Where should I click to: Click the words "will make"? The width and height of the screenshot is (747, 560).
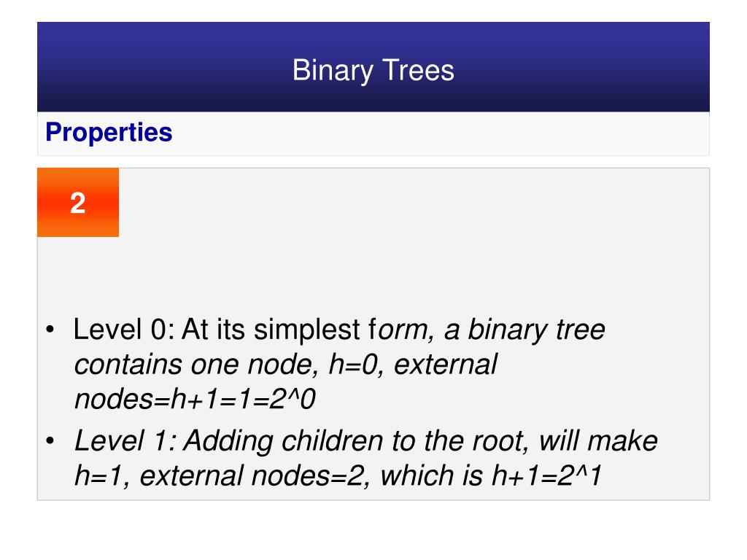(x=598, y=440)
